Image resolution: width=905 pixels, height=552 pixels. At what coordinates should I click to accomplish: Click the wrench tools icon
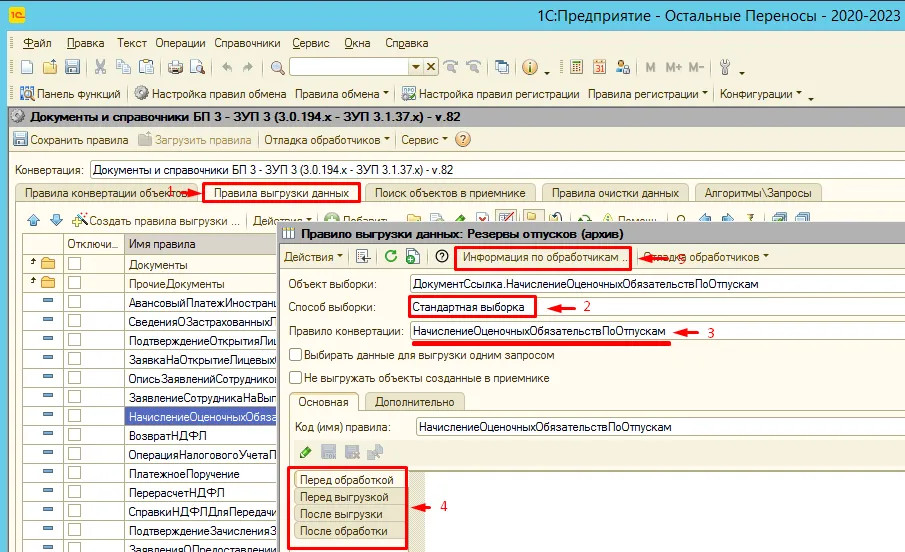click(726, 68)
